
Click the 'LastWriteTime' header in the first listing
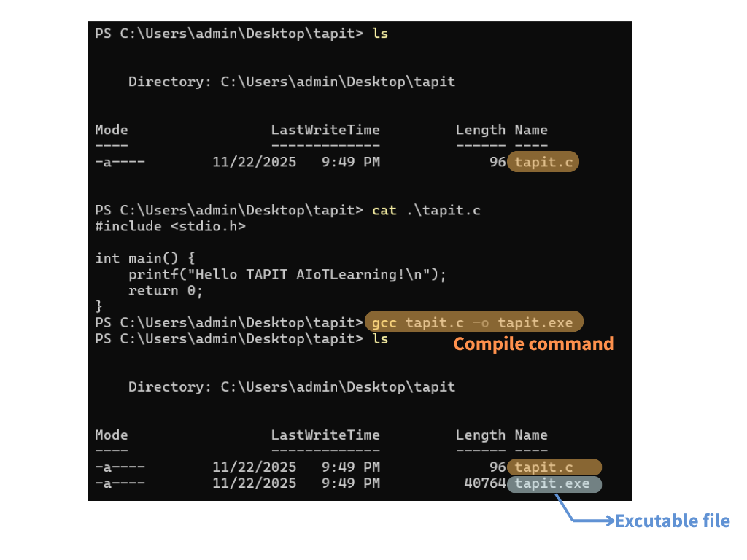325,131
